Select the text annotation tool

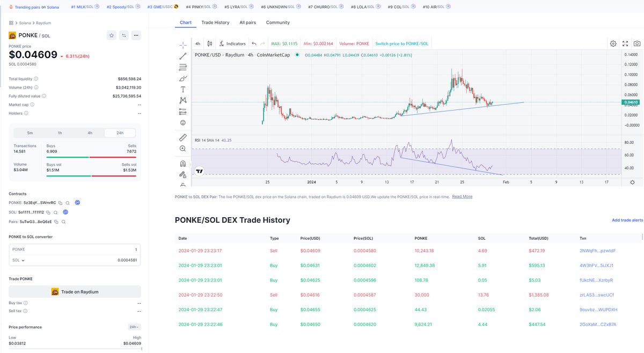point(183,89)
